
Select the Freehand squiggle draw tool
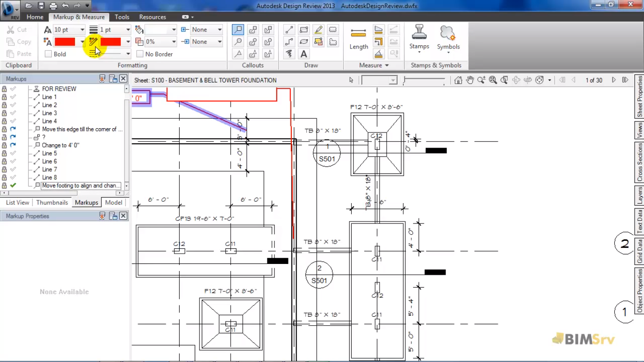289,54
